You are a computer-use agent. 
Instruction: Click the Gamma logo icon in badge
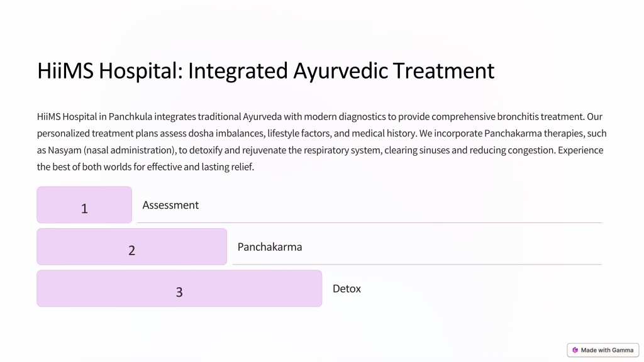pyautogui.click(x=575, y=350)
